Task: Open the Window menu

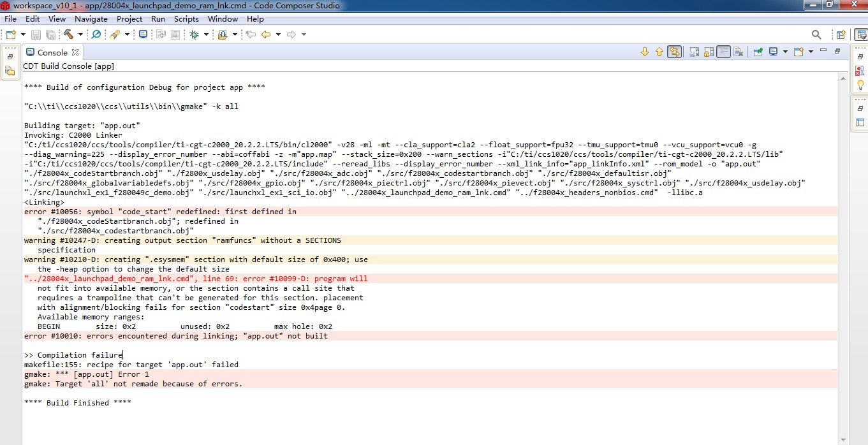Action: pyautogui.click(x=223, y=19)
